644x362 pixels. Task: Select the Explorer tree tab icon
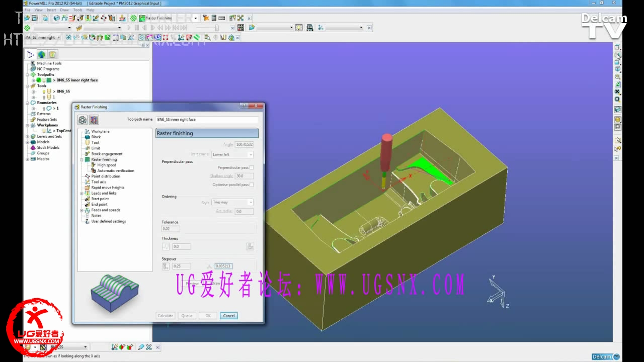(x=31, y=54)
